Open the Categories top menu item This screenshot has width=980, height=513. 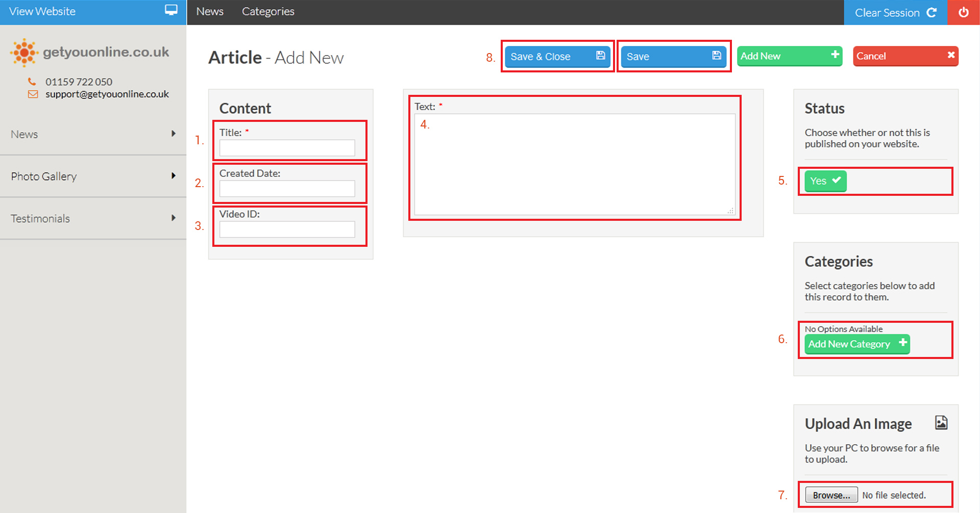point(268,11)
